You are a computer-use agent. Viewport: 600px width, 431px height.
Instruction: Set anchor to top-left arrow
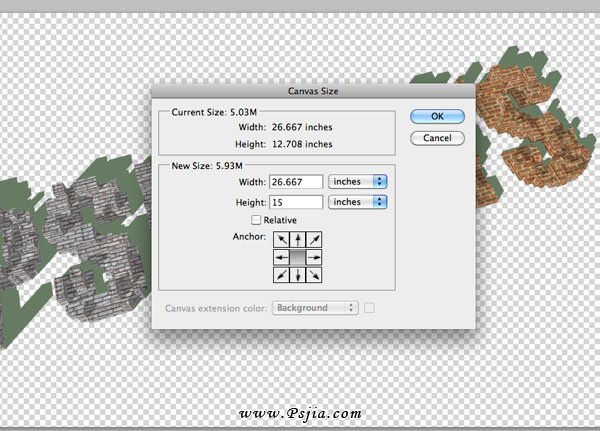tap(282, 239)
